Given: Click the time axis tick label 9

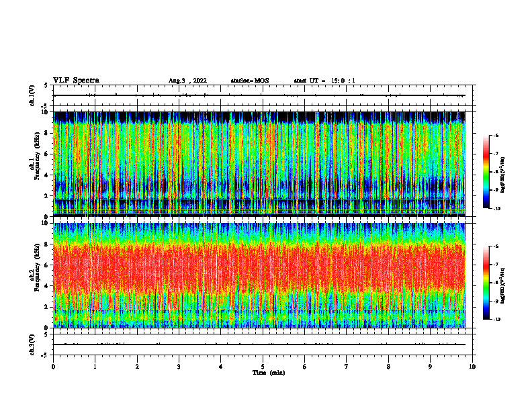Looking at the screenshot, I should click(x=430, y=367).
